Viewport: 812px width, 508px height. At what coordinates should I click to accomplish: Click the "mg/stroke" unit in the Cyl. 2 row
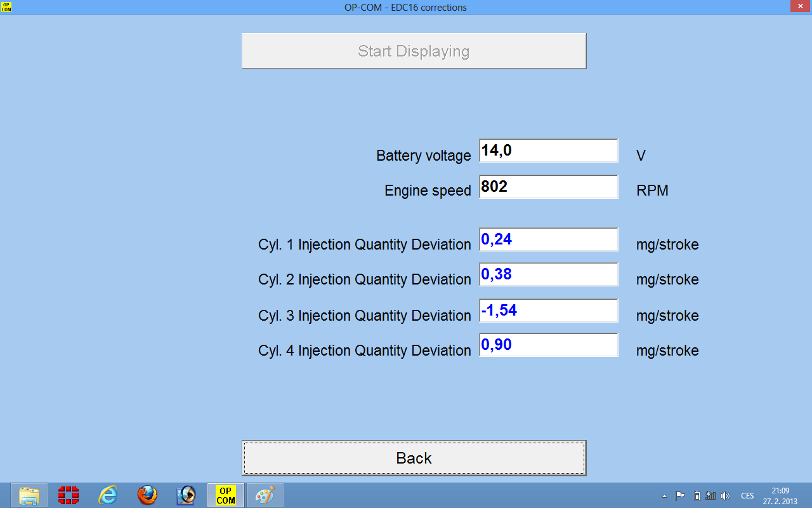coord(667,280)
